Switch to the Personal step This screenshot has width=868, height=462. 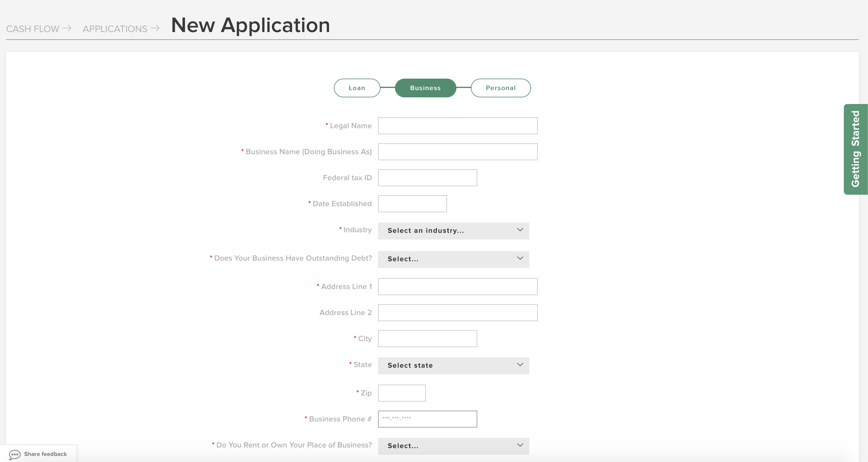click(500, 88)
